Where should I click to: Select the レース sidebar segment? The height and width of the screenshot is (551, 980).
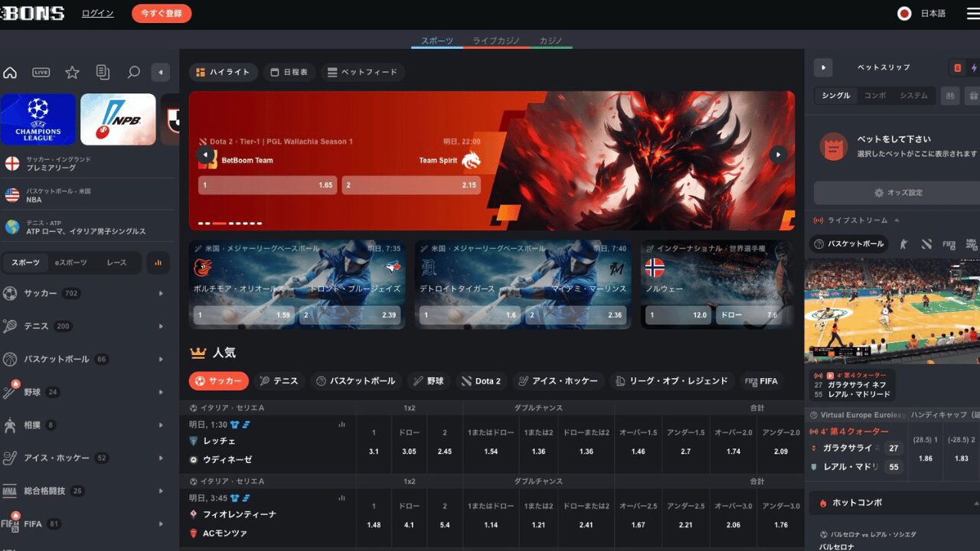(116, 262)
